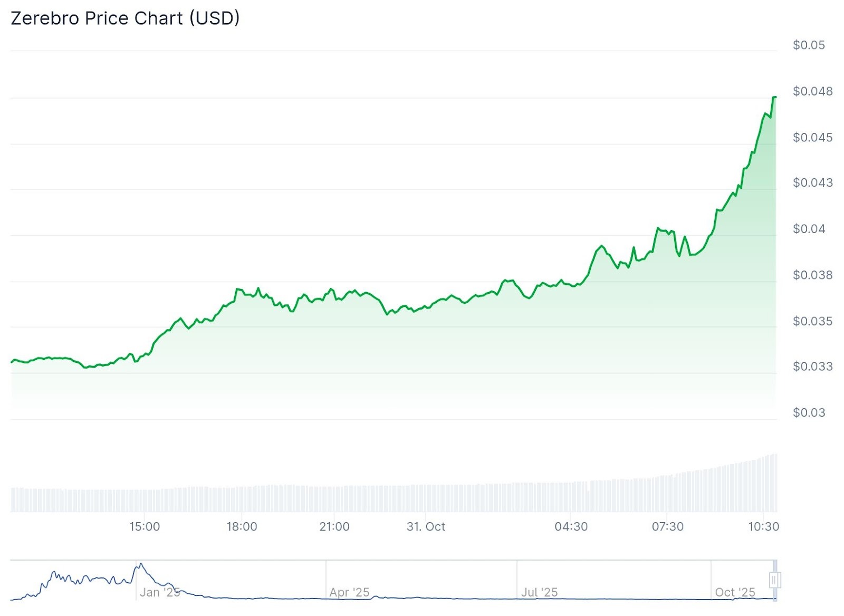Click the 21:00 time axis label

click(x=334, y=526)
